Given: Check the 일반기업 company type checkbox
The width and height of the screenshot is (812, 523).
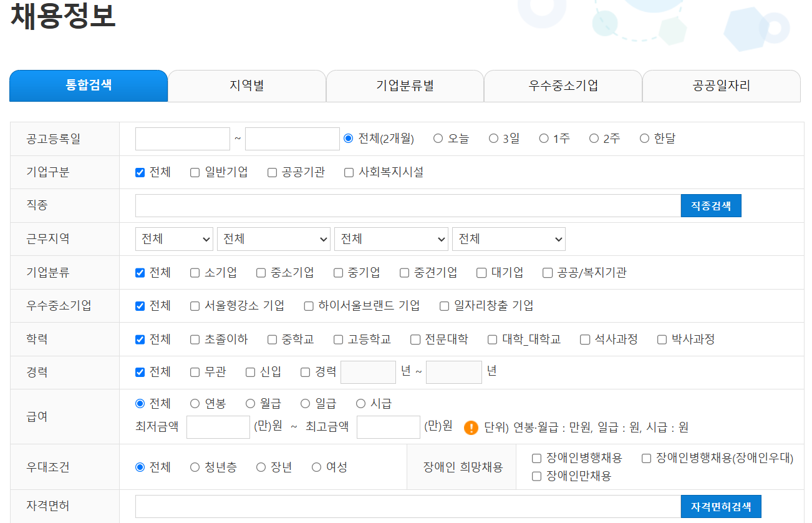Looking at the screenshot, I should tap(194, 172).
